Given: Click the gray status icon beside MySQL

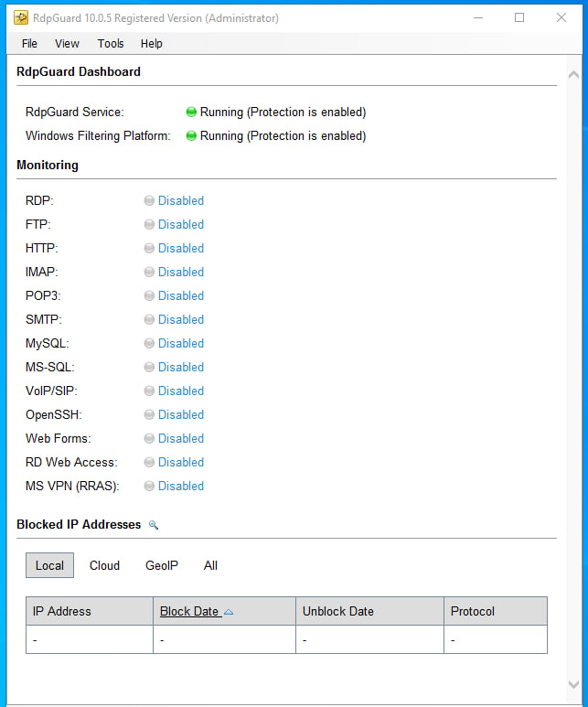Looking at the screenshot, I should [x=149, y=343].
